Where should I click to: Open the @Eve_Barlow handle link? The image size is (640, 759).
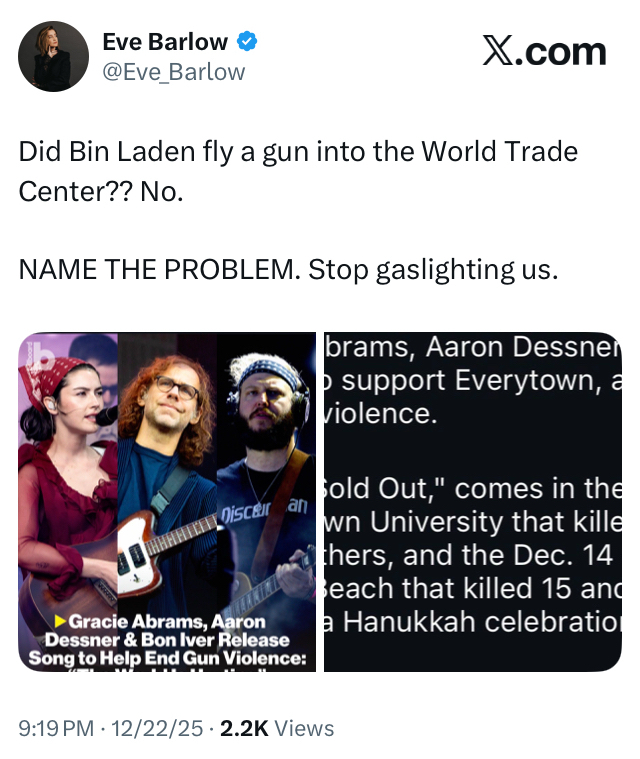[174, 72]
